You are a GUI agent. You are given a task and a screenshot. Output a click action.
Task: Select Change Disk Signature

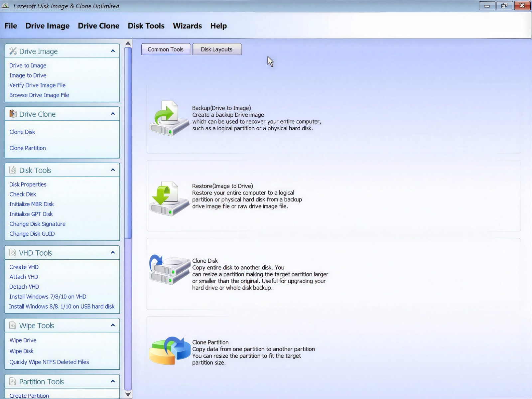(38, 224)
